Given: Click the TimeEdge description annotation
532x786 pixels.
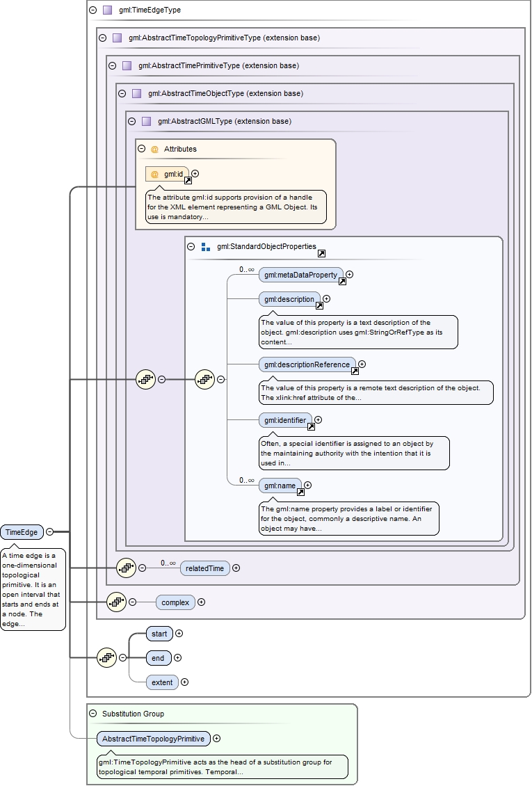Looking at the screenshot, I should coord(33,590).
